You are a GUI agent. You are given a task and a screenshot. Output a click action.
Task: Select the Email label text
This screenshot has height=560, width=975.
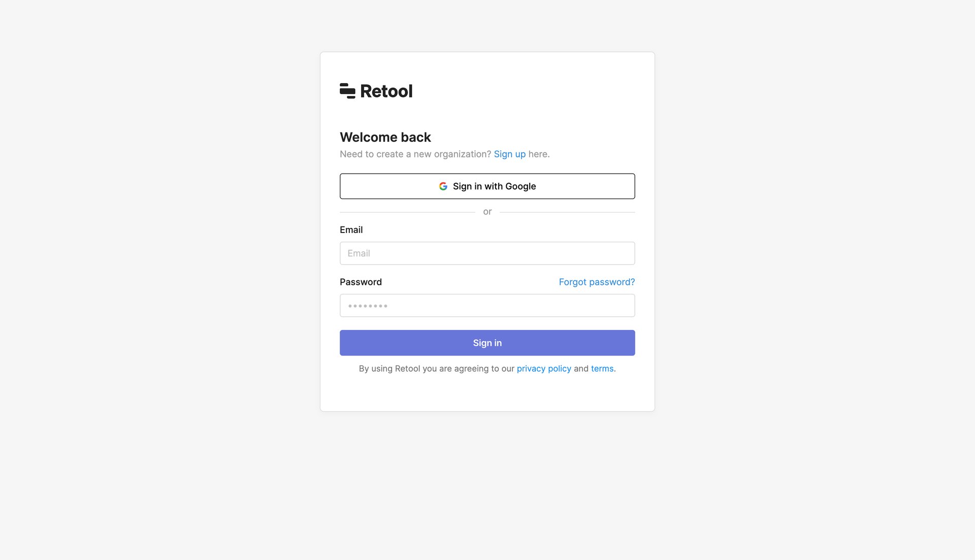coord(351,229)
